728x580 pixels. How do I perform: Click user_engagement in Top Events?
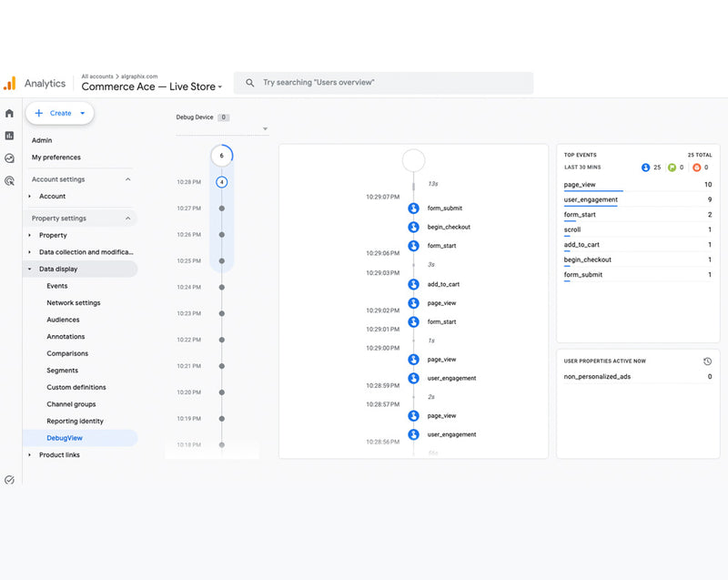[x=591, y=199]
